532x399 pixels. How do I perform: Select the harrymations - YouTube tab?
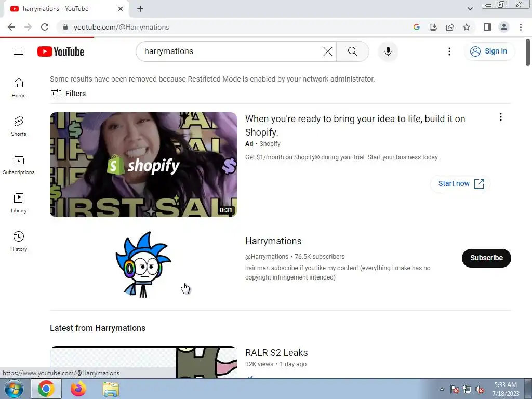click(x=64, y=9)
